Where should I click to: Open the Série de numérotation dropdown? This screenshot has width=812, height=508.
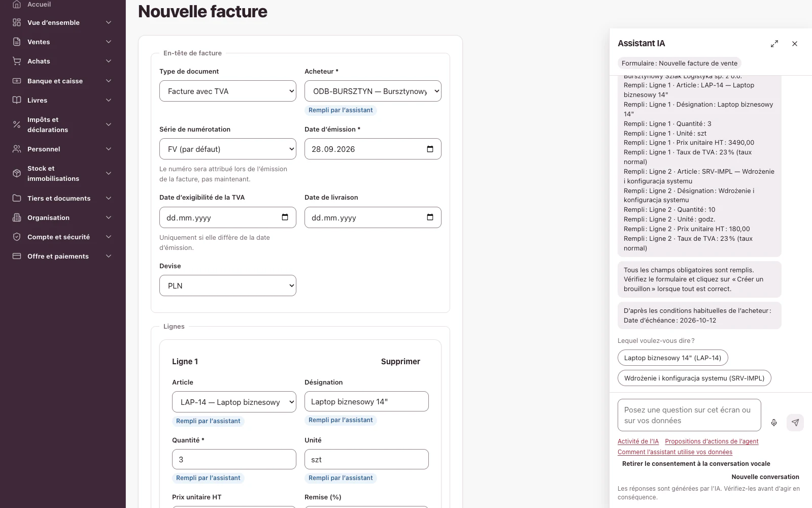(x=228, y=149)
